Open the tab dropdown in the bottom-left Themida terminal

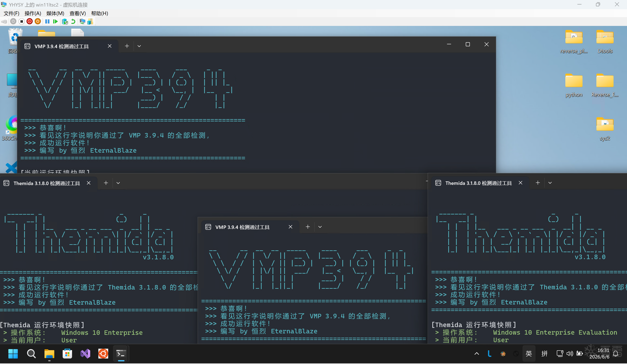[x=118, y=183]
